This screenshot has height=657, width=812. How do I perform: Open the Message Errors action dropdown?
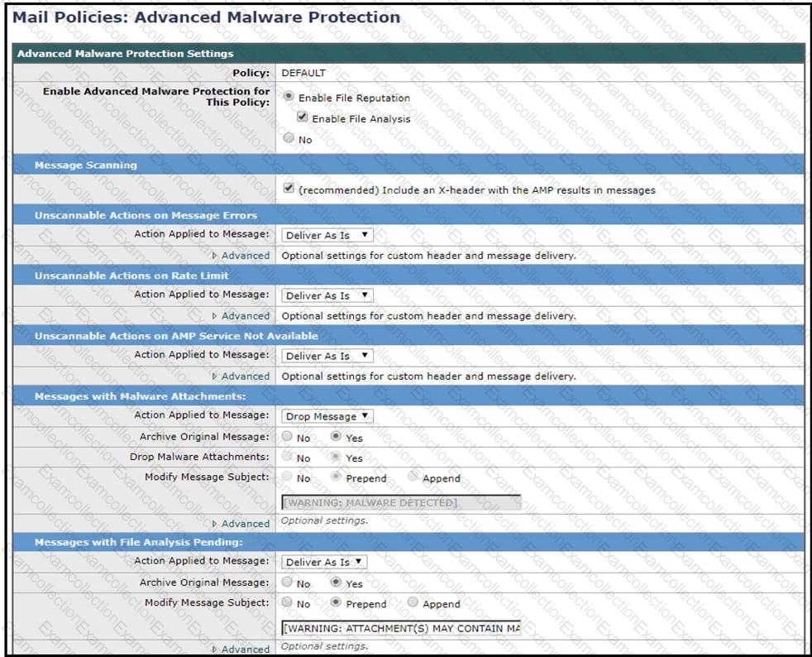click(x=327, y=236)
